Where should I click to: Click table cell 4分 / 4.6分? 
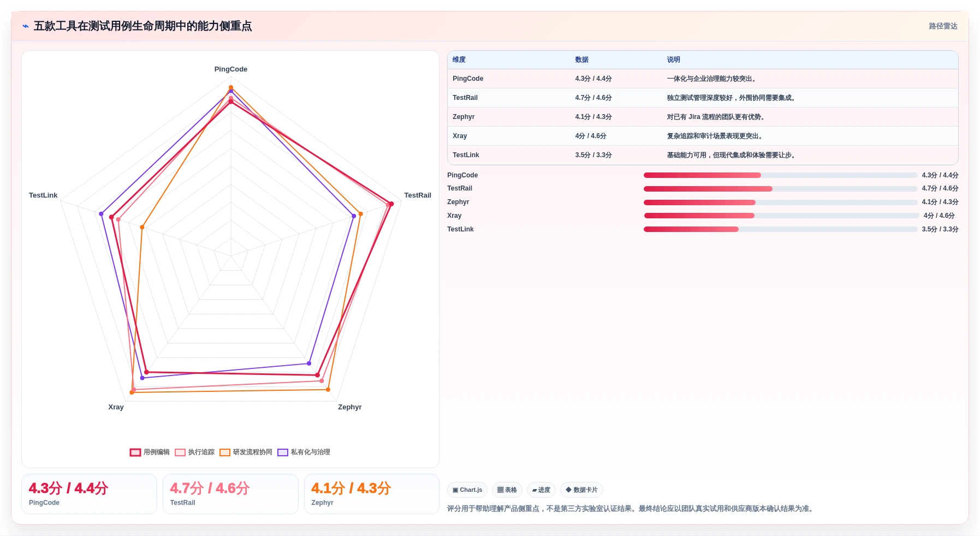pos(591,136)
